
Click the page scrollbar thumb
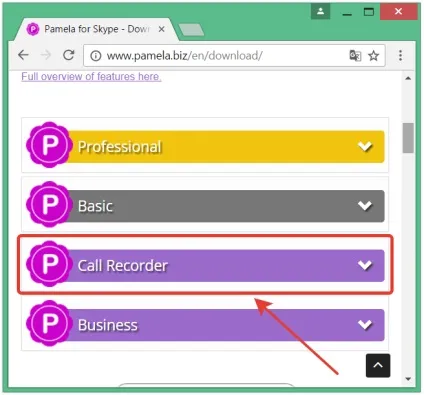click(408, 138)
